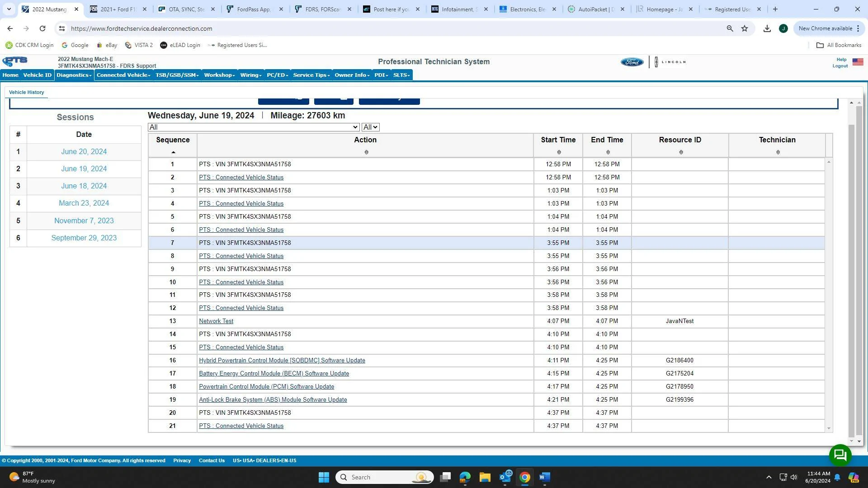The width and height of the screenshot is (868, 488).
Task: Open the Owner Info menu
Action: pyautogui.click(x=352, y=75)
